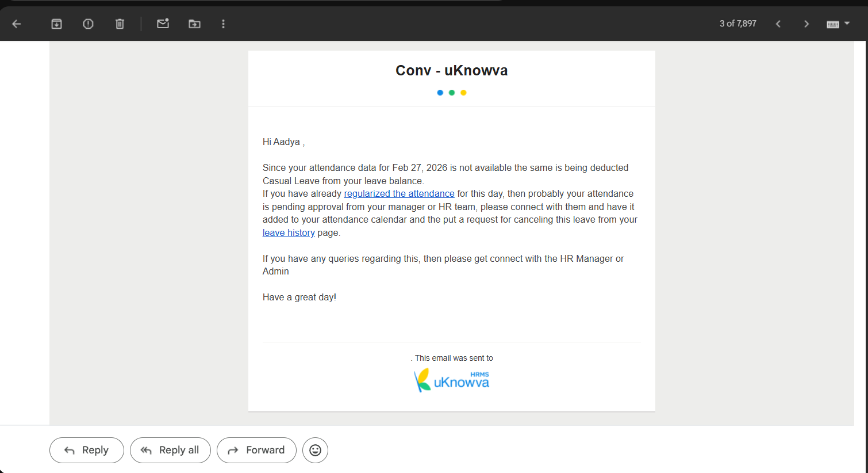Click the blue dot under the title
Viewport: 868px width, 473px height.
(440, 93)
